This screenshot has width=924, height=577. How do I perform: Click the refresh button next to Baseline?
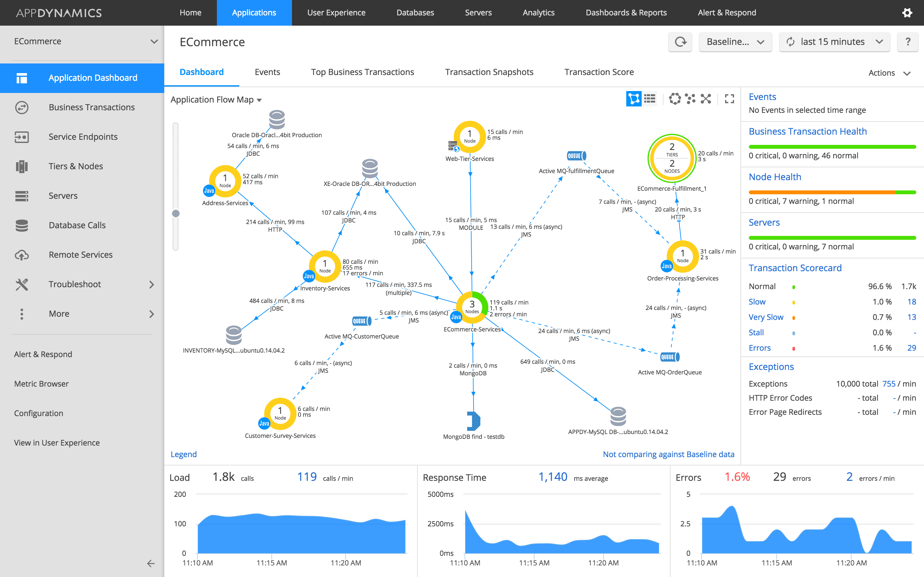[x=680, y=42]
